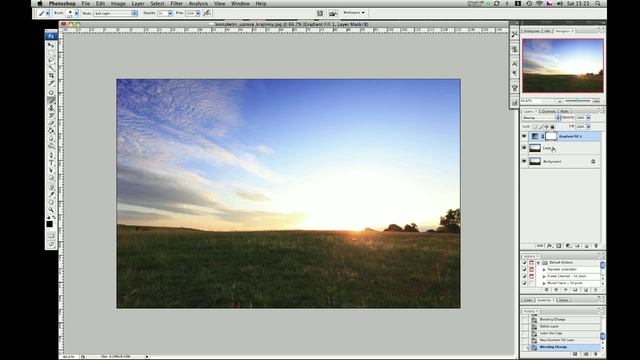Open the Filter menu
640x360 pixels.
tap(176, 4)
